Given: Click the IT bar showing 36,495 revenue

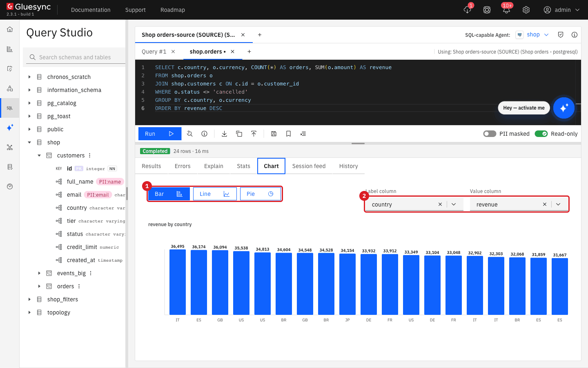Looking at the screenshot, I should (178, 282).
